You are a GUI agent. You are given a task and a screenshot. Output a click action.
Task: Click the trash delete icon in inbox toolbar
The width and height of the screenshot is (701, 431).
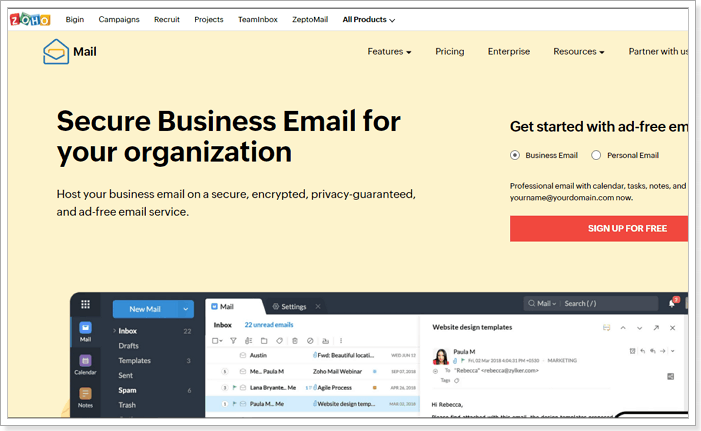(x=295, y=341)
